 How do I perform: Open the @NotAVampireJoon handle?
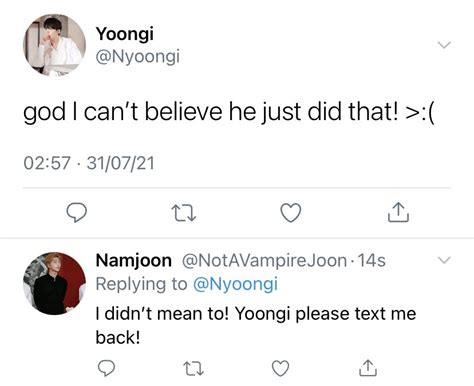[x=265, y=261]
